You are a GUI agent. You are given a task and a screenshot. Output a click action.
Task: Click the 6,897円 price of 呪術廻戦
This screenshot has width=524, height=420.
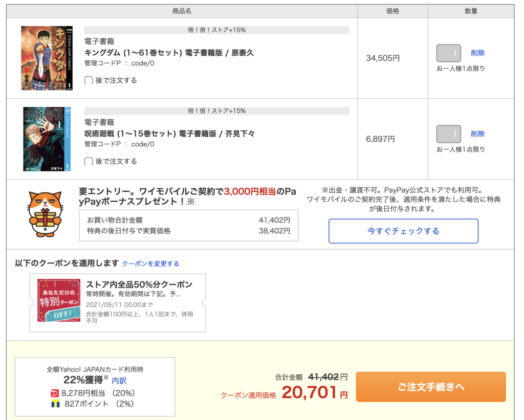pyautogui.click(x=380, y=139)
